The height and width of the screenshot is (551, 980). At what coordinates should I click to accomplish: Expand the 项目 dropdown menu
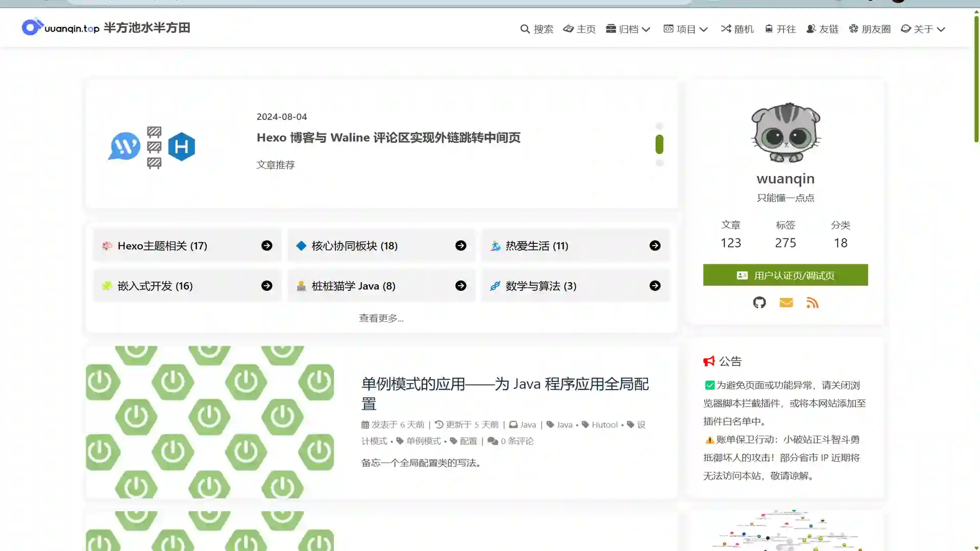pyautogui.click(x=685, y=29)
